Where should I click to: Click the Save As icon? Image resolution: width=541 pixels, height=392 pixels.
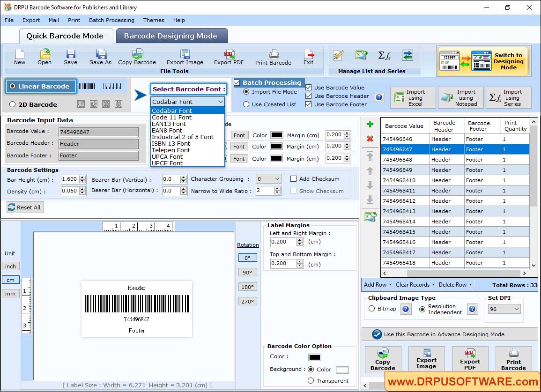click(100, 57)
